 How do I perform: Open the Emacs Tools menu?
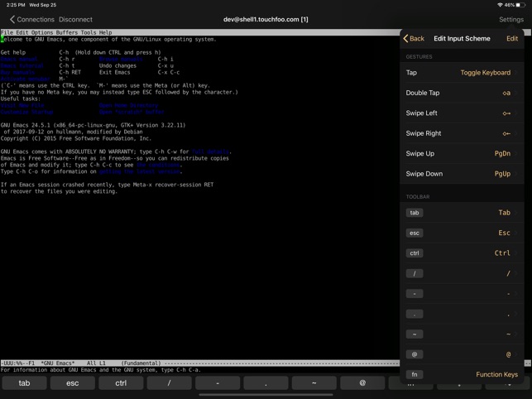pos(89,32)
